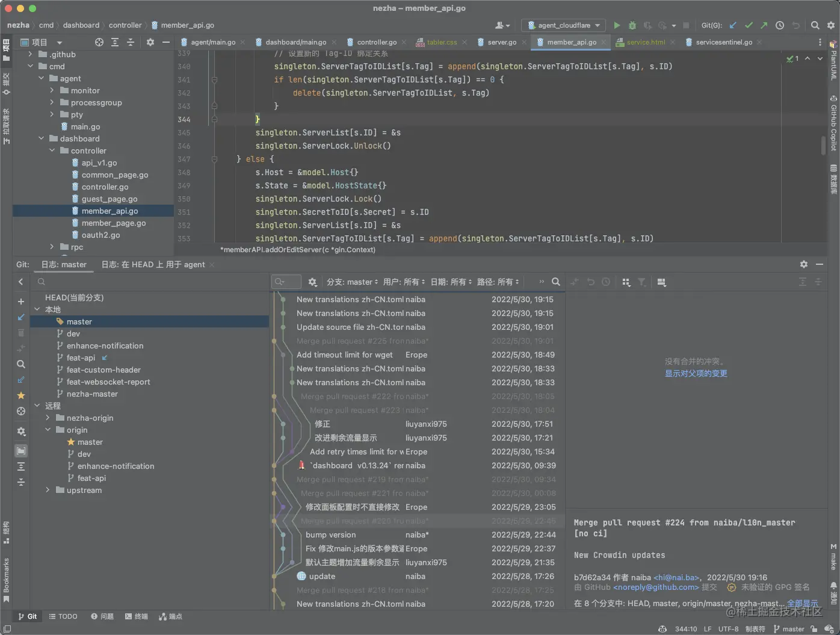Open the user filter 用户: 所有
This screenshot has width=840, height=635.
click(x=404, y=282)
